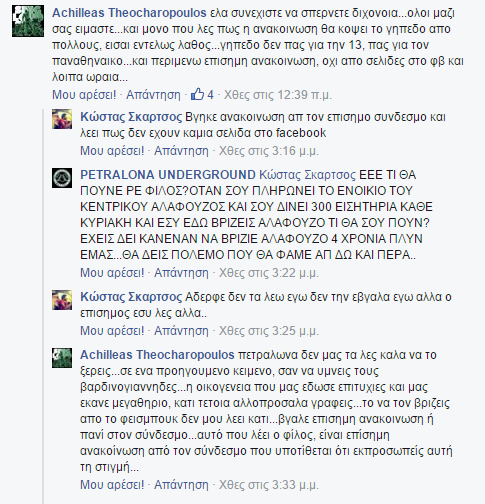Click tagged Κώστας Σκαρτσος mention in PETRALONA comment
The height and width of the screenshot is (504, 485).
[307, 175]
